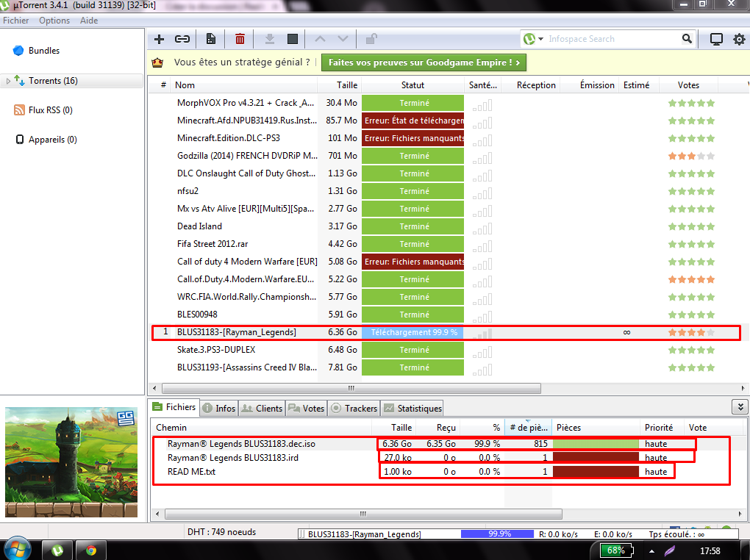Open the Windows Start button
Viewport: 750px width, 560px height.
(17, 549)
